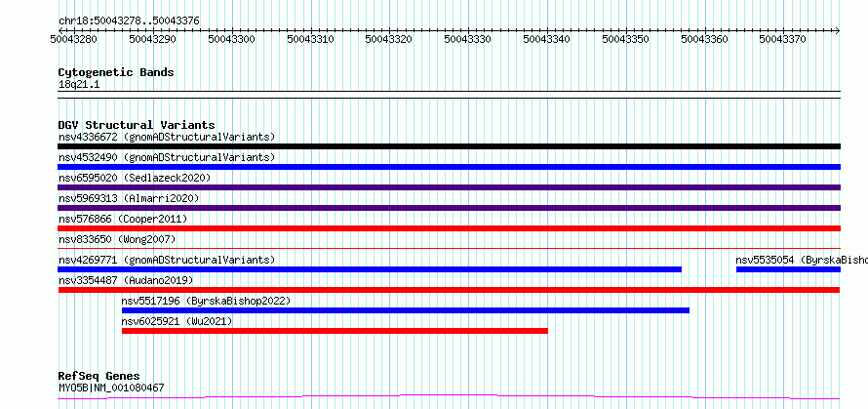Click the nsv4336672 (gnomADStructuralVariants) label
The height and width of the screenshot is (409, 868).
(167, 137)
